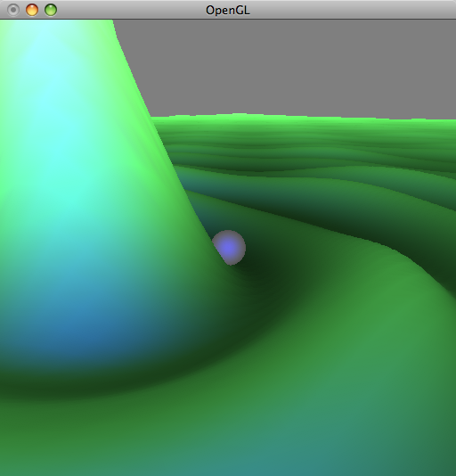Click the gray sky background area
This screenshot has width=456, height=476.
click(x=285, y=67)
